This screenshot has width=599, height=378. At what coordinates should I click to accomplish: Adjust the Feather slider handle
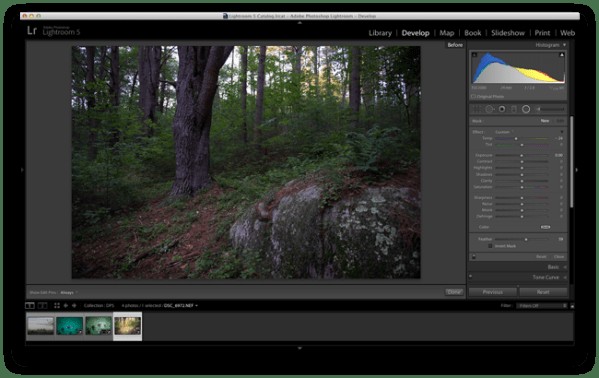point(526,239)
